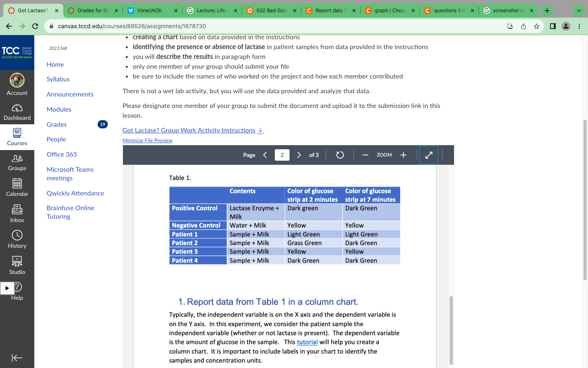Open Brainfuse Online Tutoring link
The height and width of the screenshot is (368, 588).
point(70,212)
